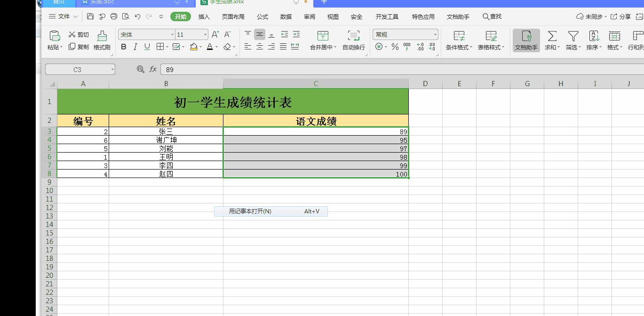Expand quick access toolbar customize arrow
The image size is (644, 316).
click(161, 16)
